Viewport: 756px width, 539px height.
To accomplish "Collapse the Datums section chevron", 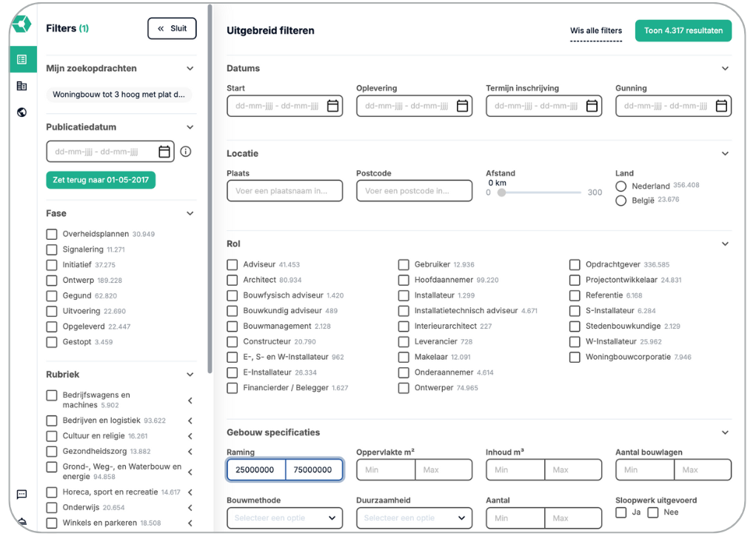I will point(725,68).
